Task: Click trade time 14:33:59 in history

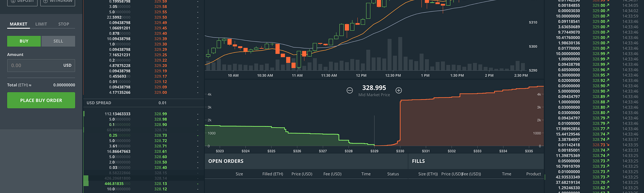Action: coord(630,16)
